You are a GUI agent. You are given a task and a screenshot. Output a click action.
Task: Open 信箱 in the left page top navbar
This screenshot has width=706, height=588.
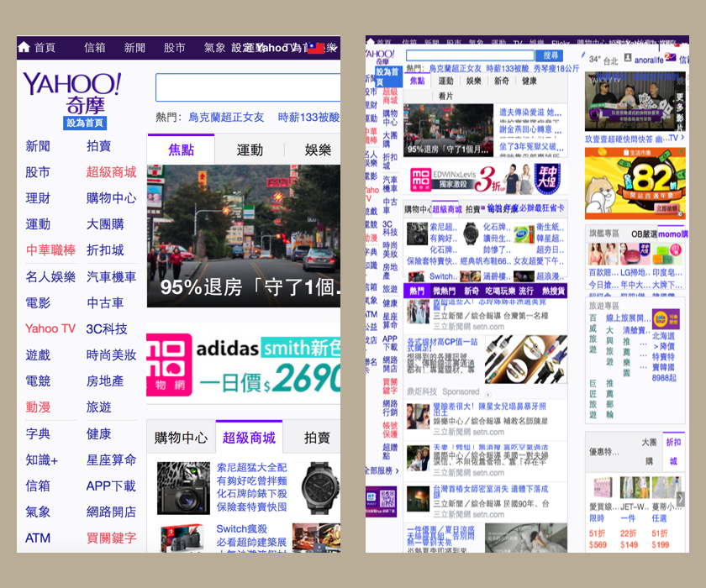tap(94, 47)
